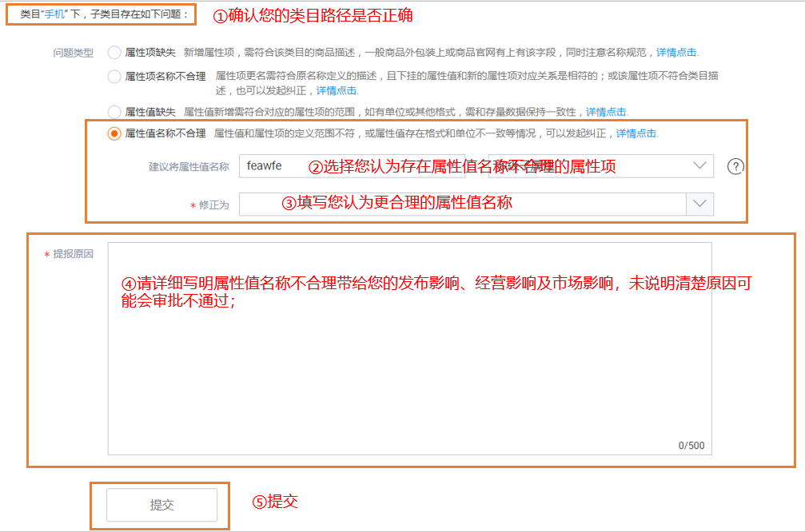Click the question mark help icon
This screenshot has height=532, width=805.
[735, 166]
